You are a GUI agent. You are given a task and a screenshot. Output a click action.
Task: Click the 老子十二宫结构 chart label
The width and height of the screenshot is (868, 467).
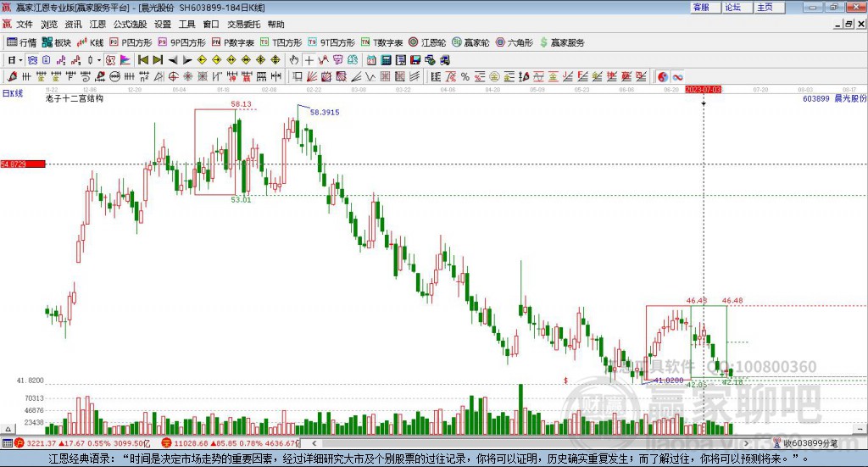[75, 98]
